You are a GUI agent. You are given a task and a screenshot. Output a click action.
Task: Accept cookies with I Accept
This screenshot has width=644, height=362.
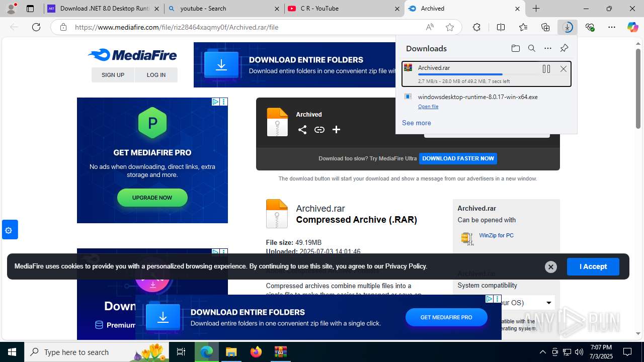pyautogui.click(x=593, y=266)
